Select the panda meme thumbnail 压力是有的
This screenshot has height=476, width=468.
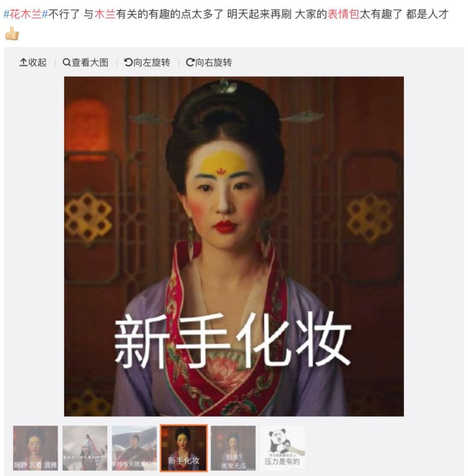283,448
